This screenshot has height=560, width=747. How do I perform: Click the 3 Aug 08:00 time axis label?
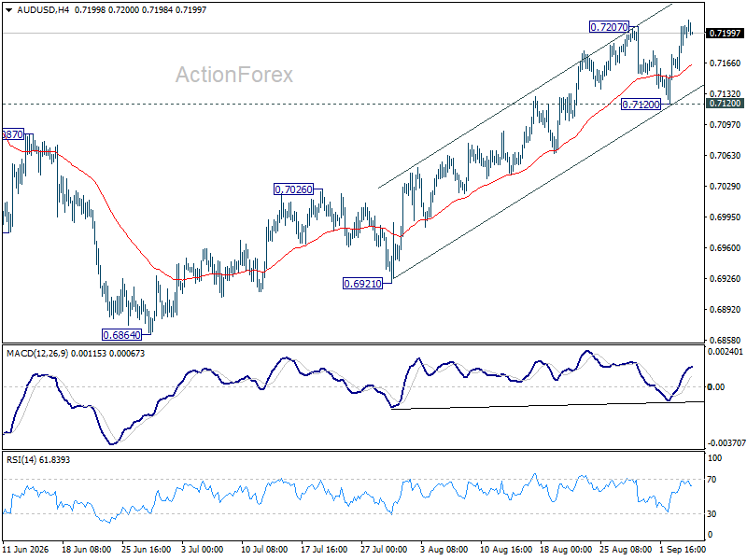(444, 550)
